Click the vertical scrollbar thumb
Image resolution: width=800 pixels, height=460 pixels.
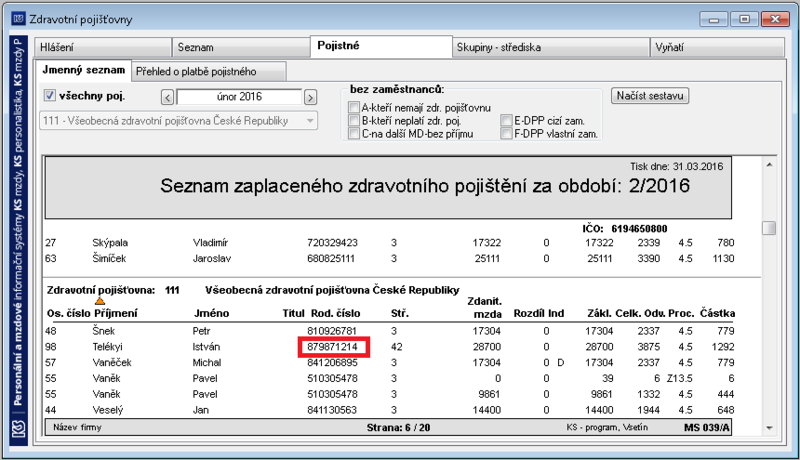pos(769,227)
